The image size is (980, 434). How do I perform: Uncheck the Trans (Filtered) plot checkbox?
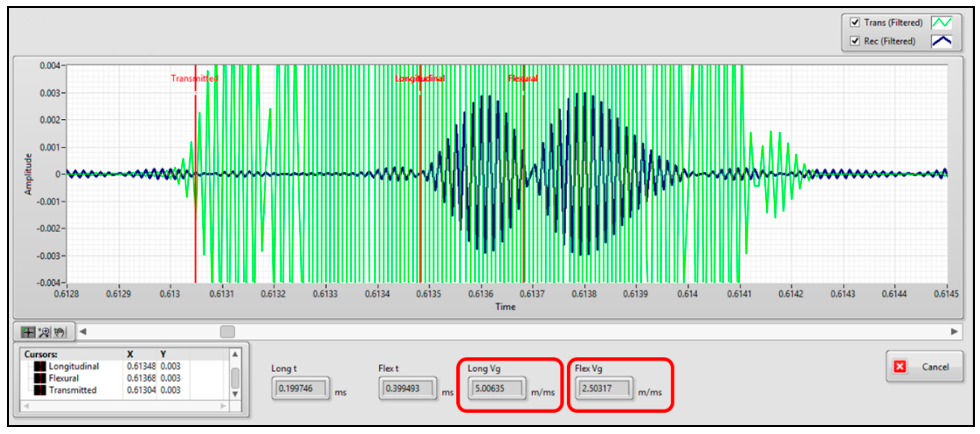(x=855, y=22)
